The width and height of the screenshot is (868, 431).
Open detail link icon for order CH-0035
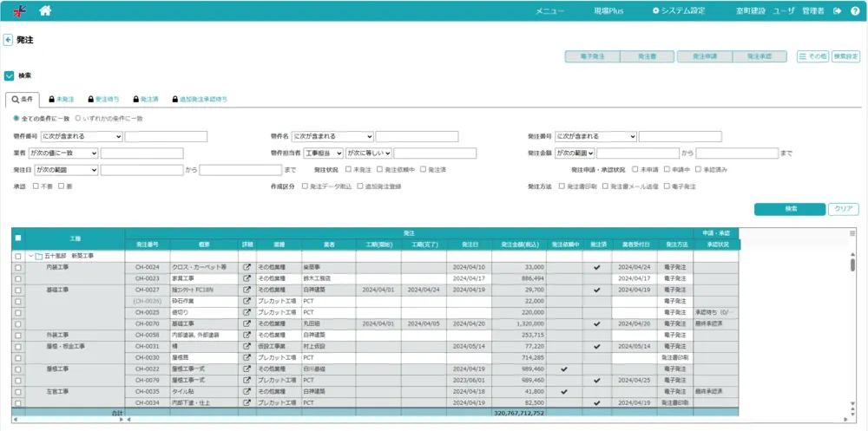(x=247, y=391)
